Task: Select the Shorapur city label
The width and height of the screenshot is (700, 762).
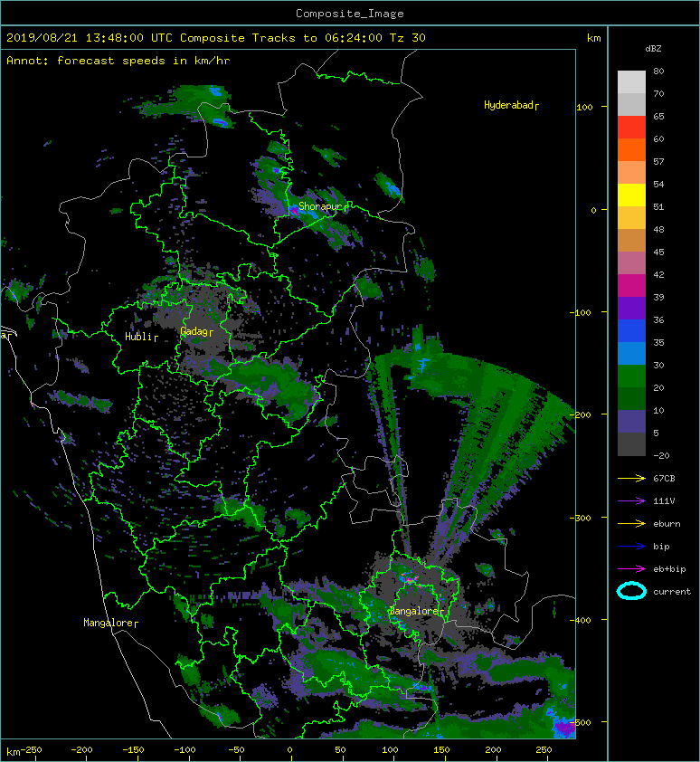Action: pos(323,206)
